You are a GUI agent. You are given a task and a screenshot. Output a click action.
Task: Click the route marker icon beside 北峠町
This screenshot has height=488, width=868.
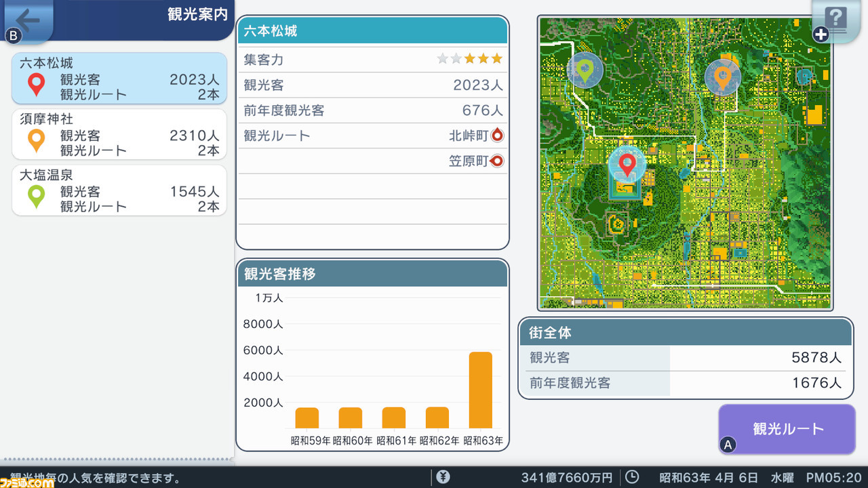point(498,136)
